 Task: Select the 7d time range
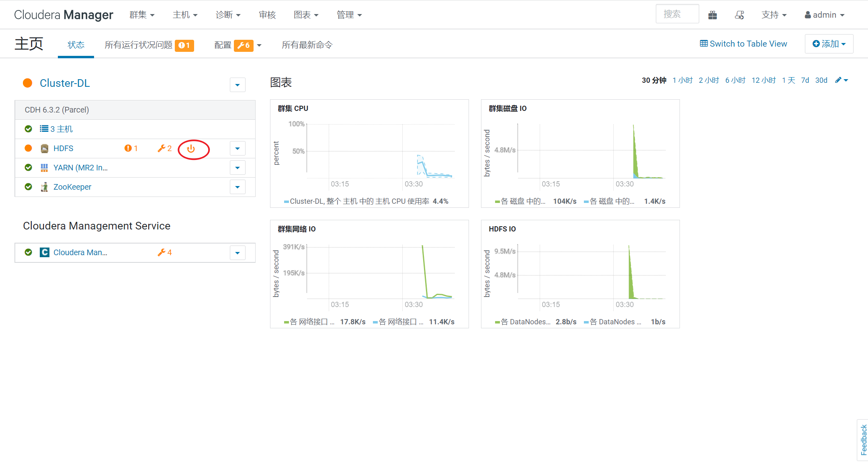tap(805, 80)
